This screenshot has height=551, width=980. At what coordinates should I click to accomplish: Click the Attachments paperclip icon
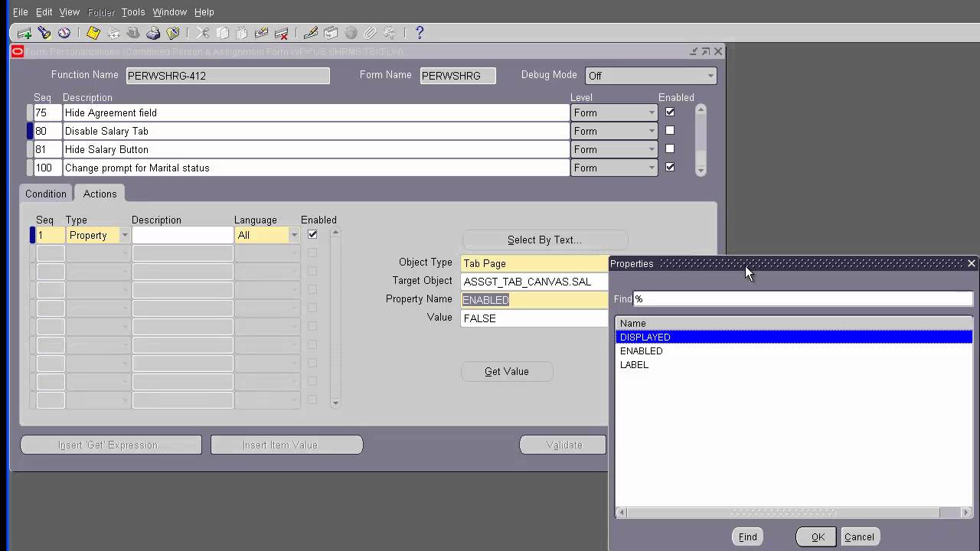tap(371, 33)
